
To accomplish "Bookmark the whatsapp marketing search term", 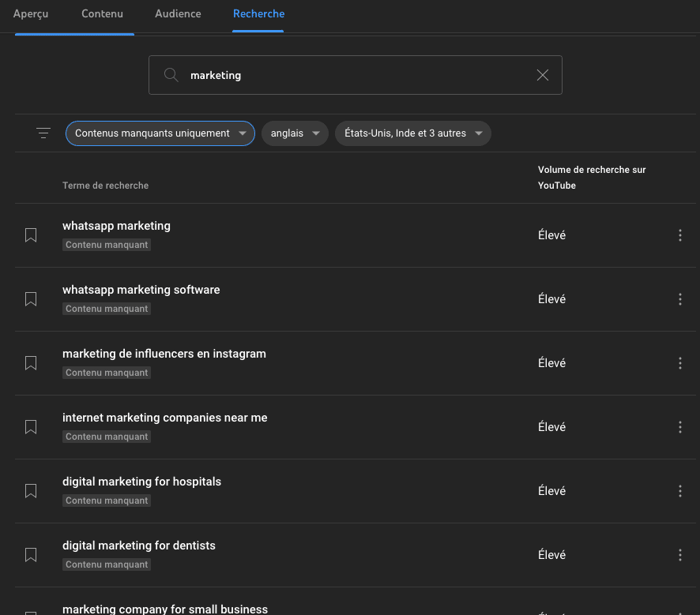I will (31, 235).
